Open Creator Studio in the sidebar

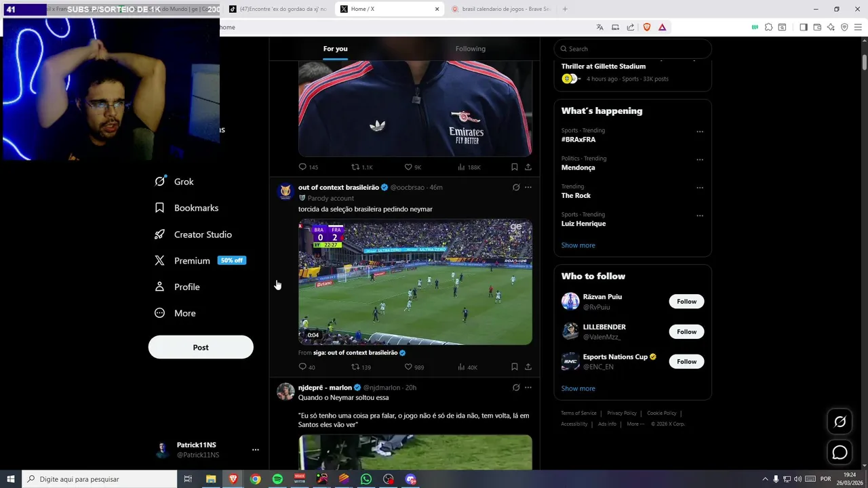(193, 235)
